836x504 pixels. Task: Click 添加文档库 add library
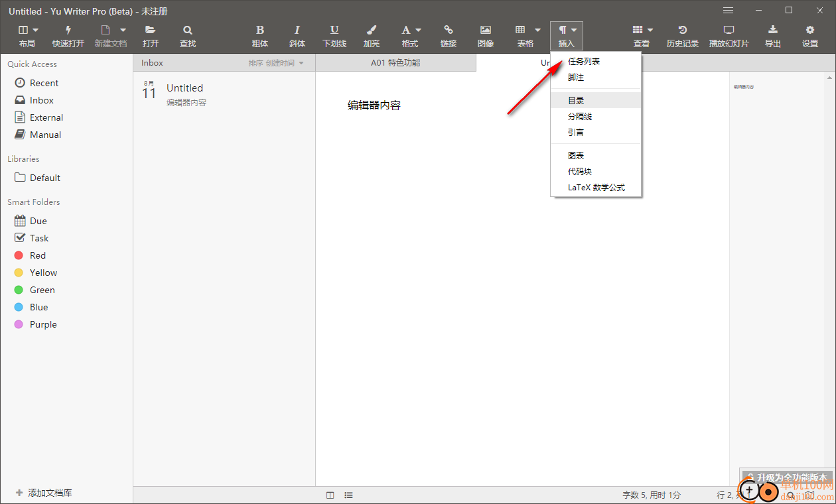point(44,493)
